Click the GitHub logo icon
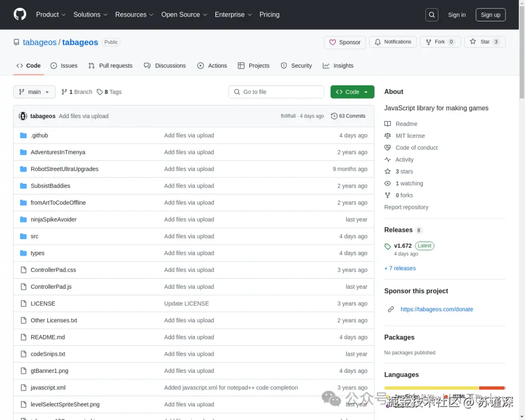 click(x=20, y=15)
